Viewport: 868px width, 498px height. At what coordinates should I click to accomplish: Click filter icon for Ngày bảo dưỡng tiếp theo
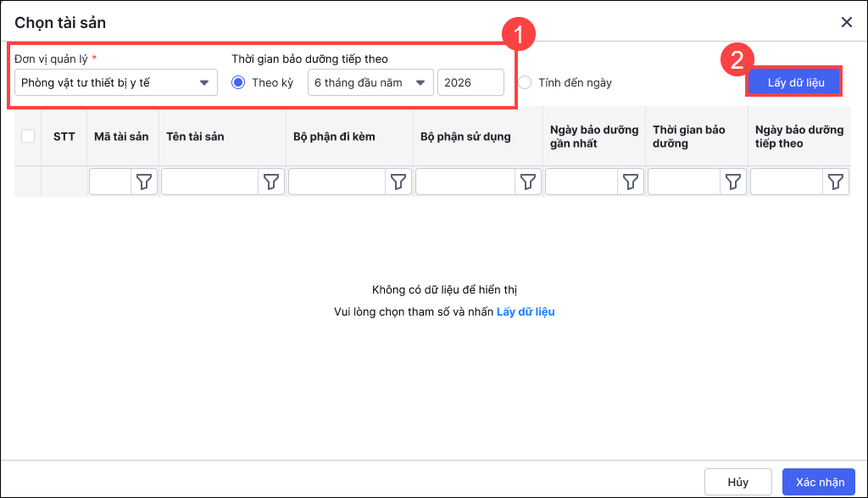[x=836, y=182]
